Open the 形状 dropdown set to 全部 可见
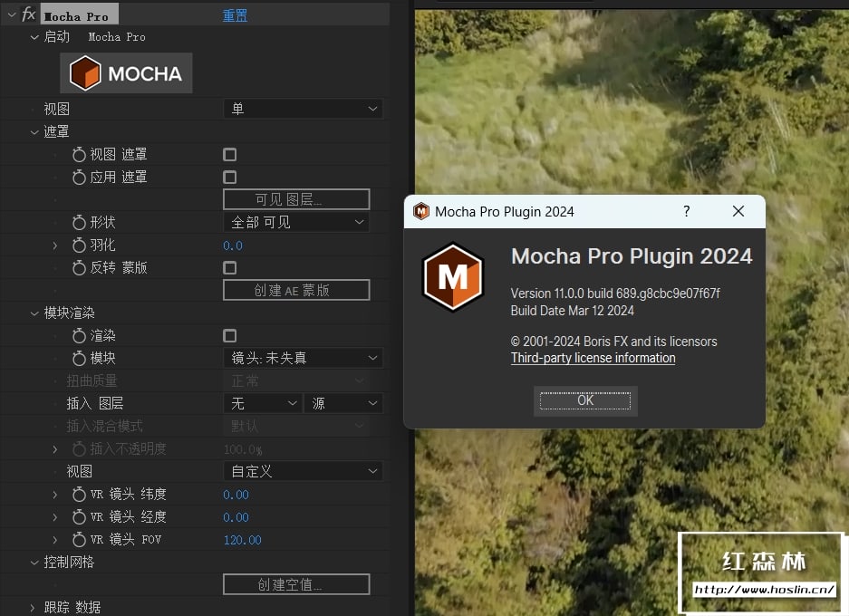Viewport: 849px width, 616px height. coord(296,223)
